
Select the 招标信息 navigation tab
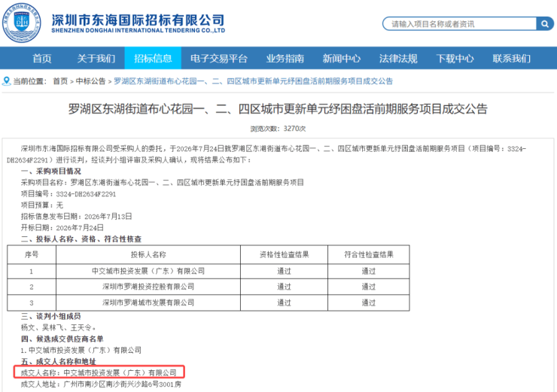[153, 58]
